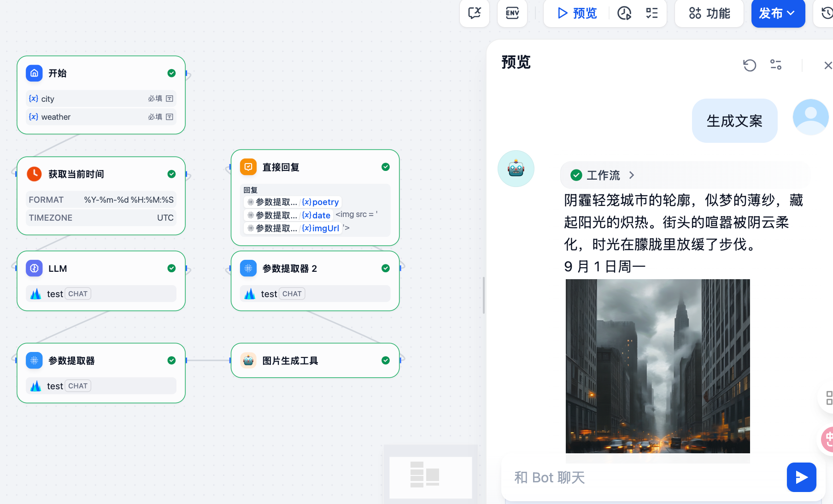Select the LLM node icon

pyautogui.click(x=34, y=269)
